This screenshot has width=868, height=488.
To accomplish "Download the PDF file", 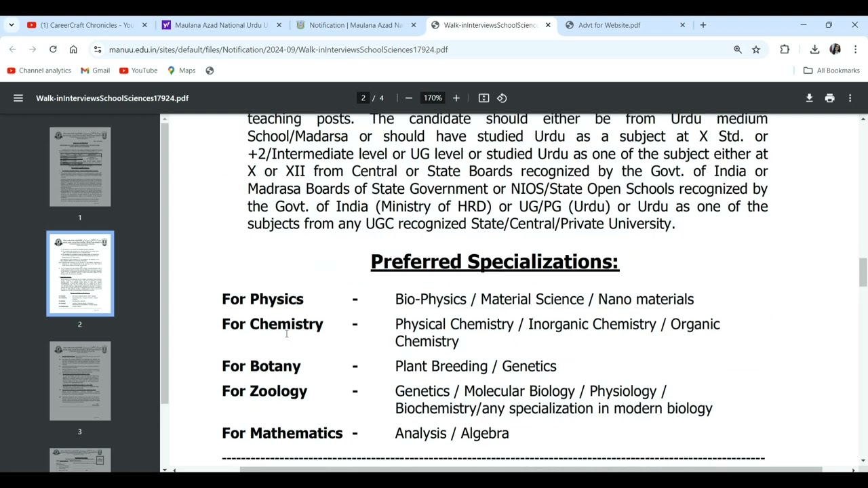I will [x=809, y=98].
